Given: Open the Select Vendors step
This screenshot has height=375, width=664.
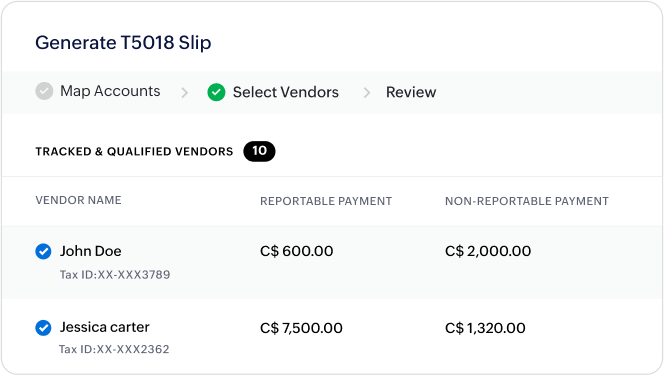Looking at the screenshot, I should click(x=286, y=92).
